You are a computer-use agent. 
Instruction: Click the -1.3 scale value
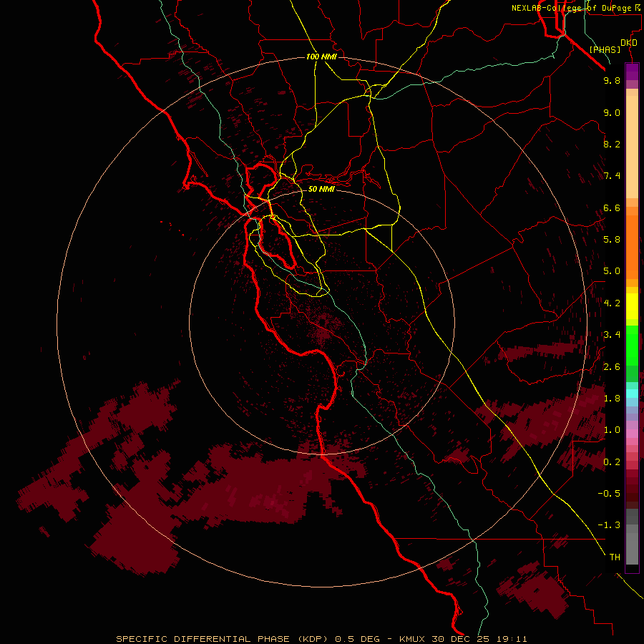[x=609, y=525]
